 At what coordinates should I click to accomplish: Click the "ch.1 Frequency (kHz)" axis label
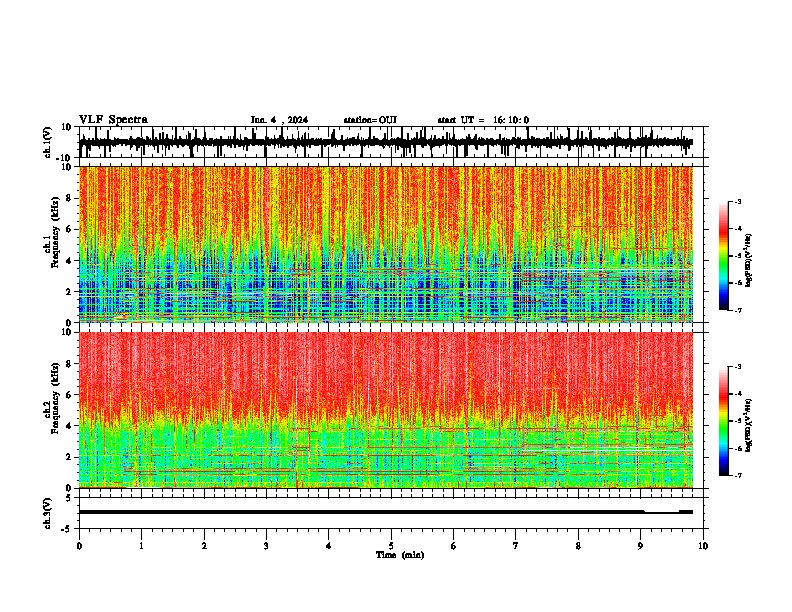click(x=52, y=233)
